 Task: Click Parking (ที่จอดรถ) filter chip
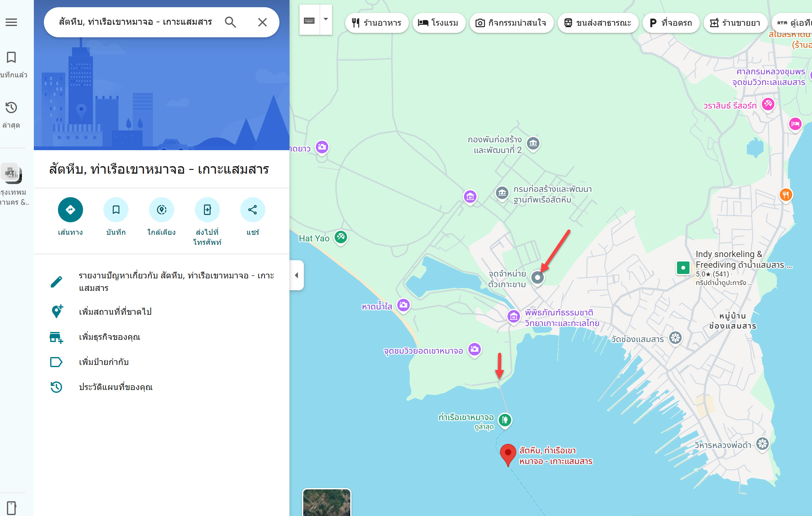tap(671, 23)
